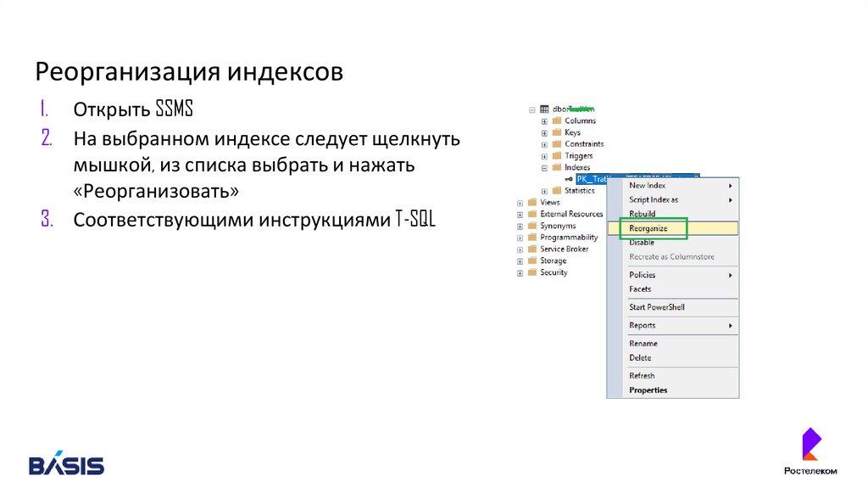Click the dbo table icon in the tree
This screenshot has height=487, width=868.
click(x=543, y=109)
